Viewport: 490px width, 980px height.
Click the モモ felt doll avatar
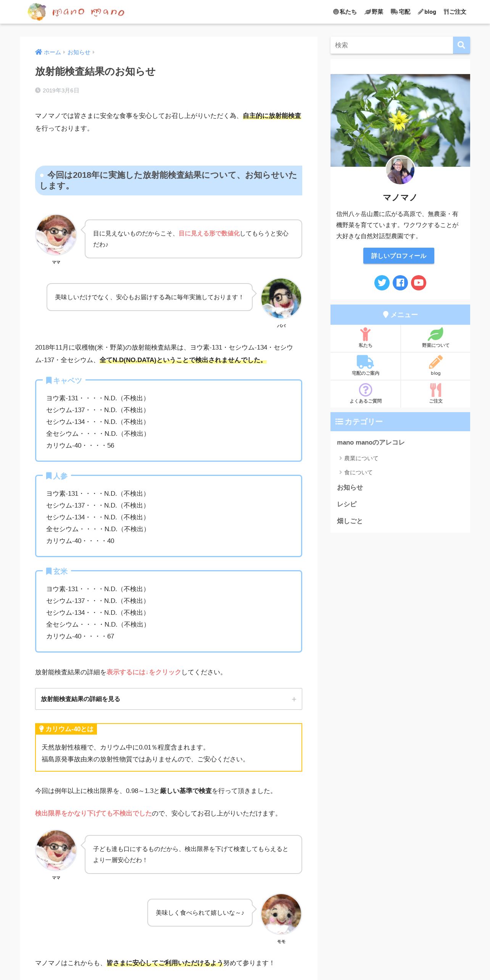(x=281, y=914)
